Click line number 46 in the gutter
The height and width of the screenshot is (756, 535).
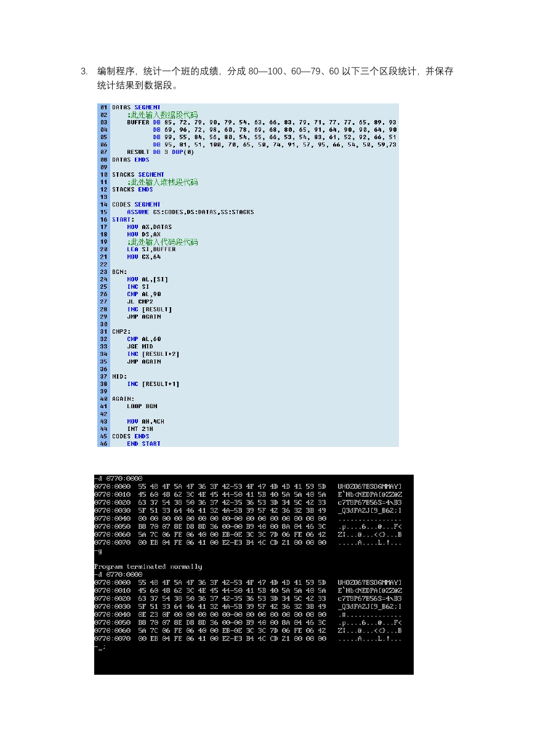pos(103,444)
